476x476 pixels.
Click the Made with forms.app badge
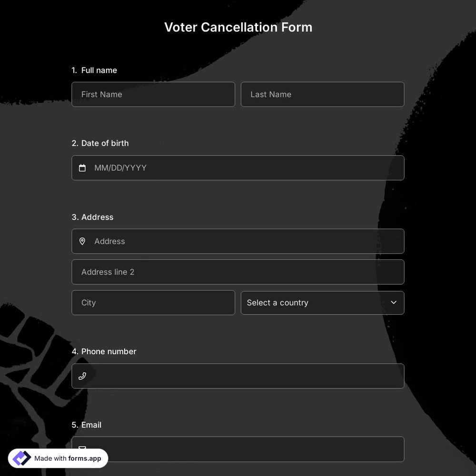point(57,458)
